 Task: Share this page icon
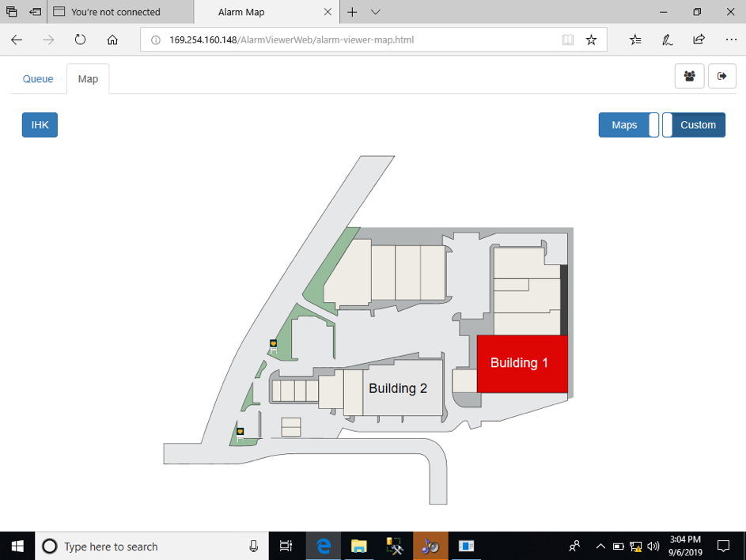point(699,40)
